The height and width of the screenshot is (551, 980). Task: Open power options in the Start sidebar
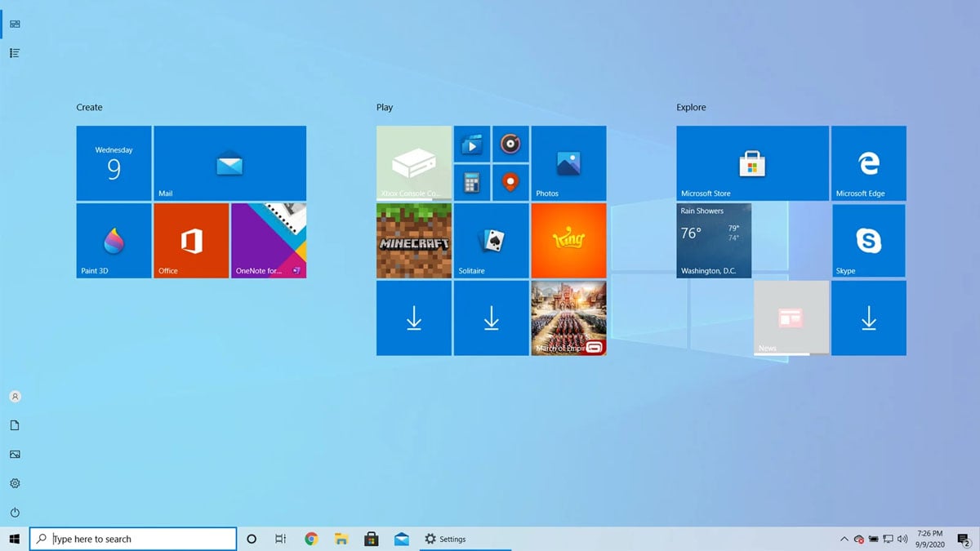click(x=14, y=512)
